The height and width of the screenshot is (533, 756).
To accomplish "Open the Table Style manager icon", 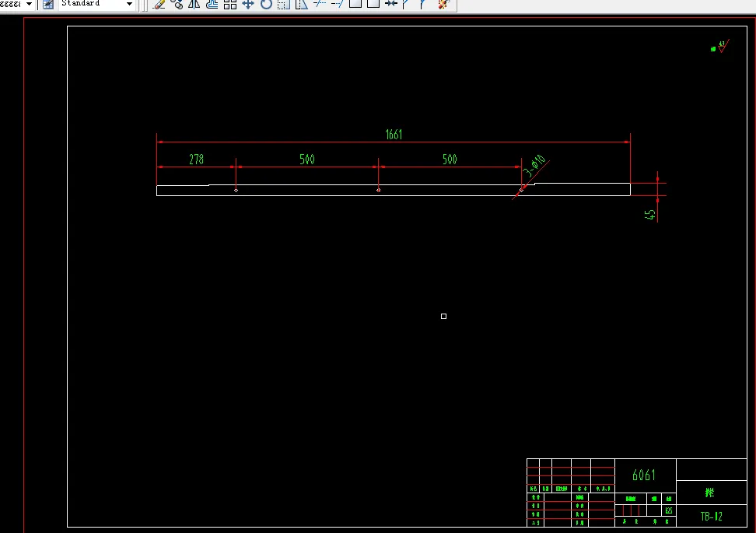I will click(x=48, y=5).
